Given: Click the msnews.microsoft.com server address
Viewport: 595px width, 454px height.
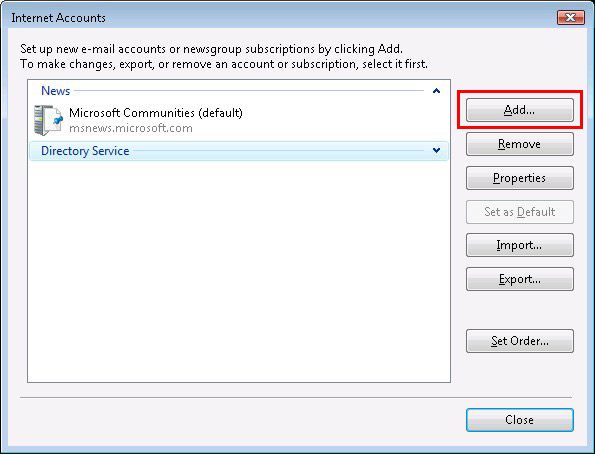Looking at the screenshot, I should point(131,128).
